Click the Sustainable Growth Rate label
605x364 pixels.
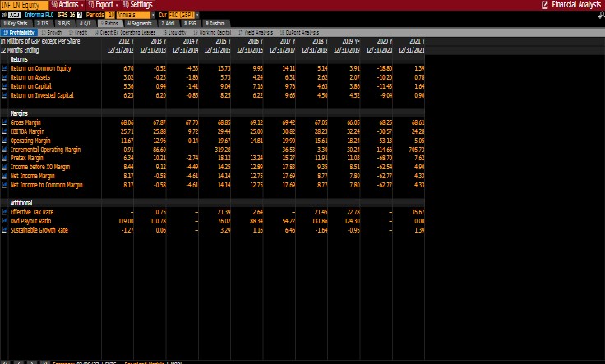pyautogui.click(x=39, y=230)
